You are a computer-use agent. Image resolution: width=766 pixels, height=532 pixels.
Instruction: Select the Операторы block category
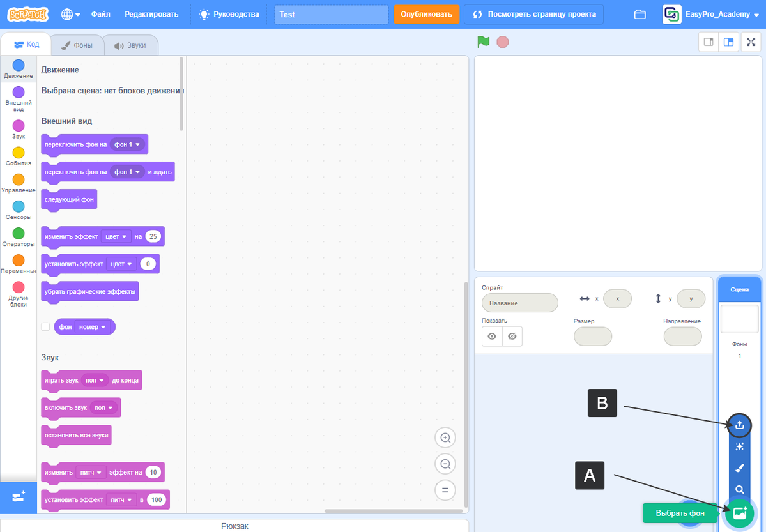click(19, 237)
